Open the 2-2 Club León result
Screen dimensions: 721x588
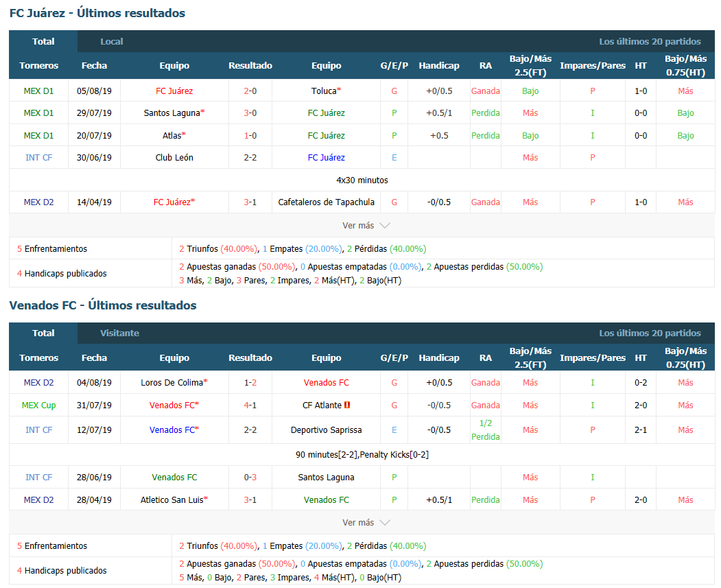pos(250,158)
